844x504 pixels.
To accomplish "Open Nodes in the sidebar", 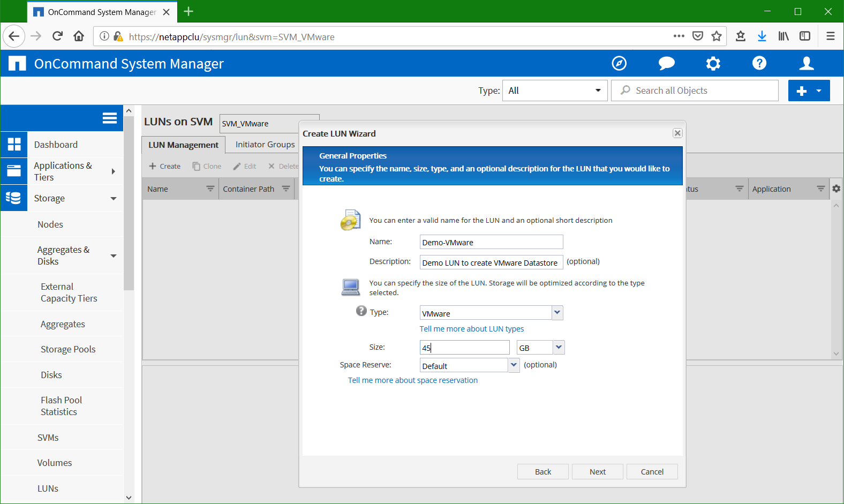I will click(x=50, y=224).
